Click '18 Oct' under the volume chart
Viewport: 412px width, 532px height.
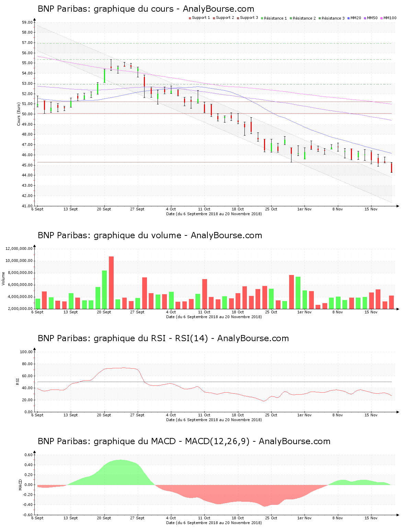point(238,312)
